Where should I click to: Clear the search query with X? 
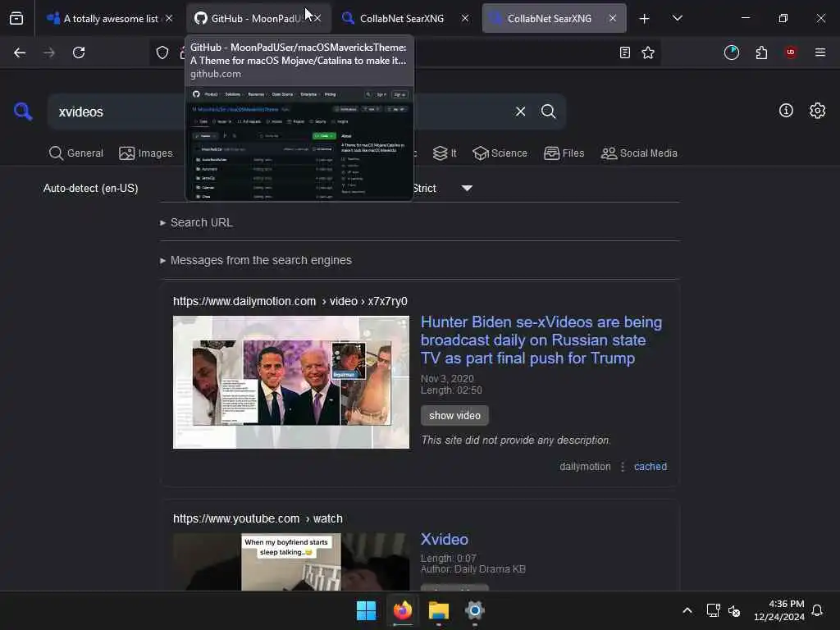coord(520,112)
